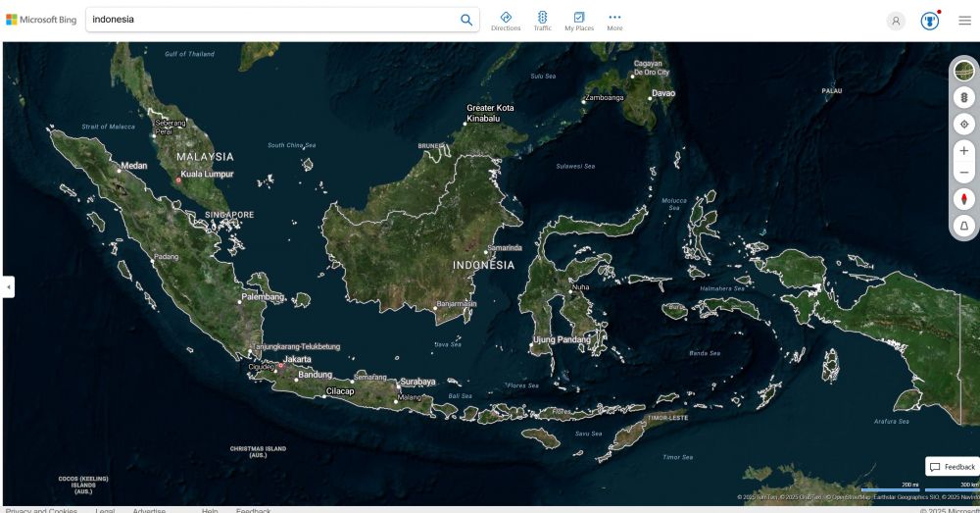The width and height of the screenshot is (980, 513).
Task: Click the Banjarmasin city label
Action: [457, 304]
